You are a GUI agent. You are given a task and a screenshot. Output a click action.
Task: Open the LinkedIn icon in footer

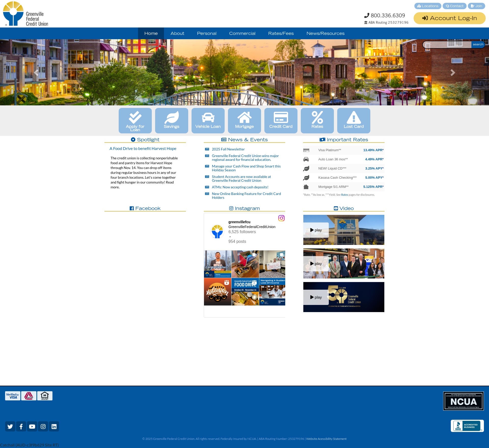point(54,426)
